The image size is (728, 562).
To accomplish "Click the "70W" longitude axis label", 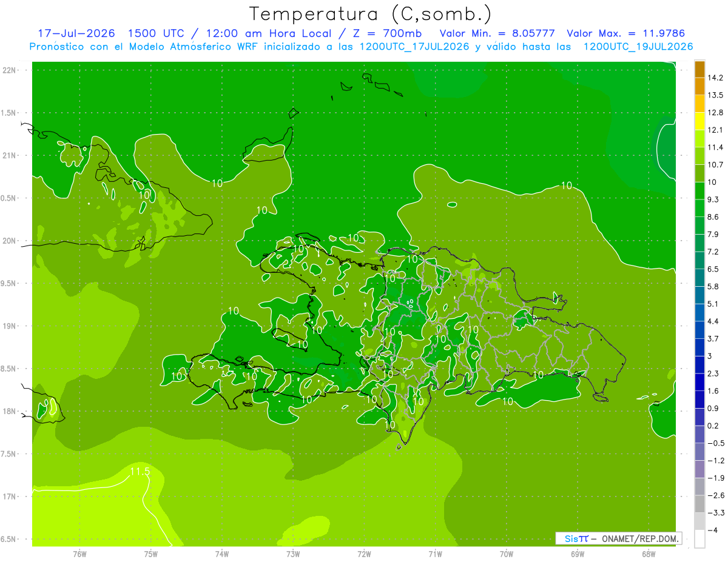I will (x=506, y=554).
